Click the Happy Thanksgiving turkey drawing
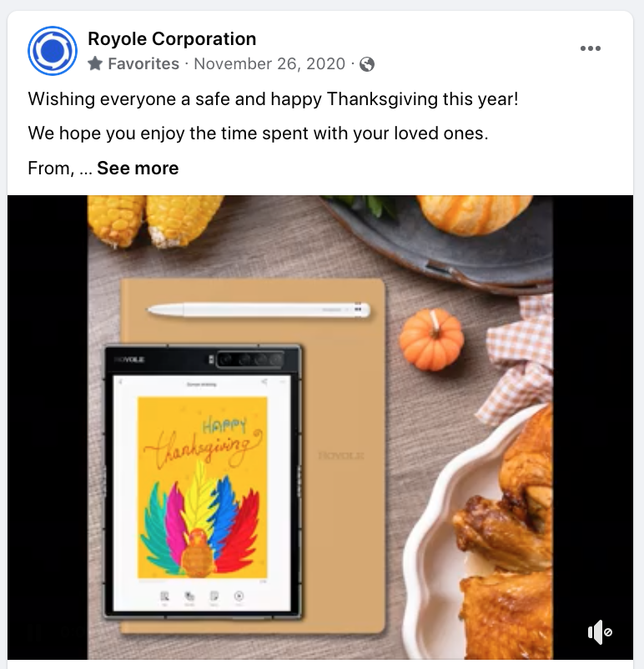This screenshot has height=669, width=644. coord(202,488)
